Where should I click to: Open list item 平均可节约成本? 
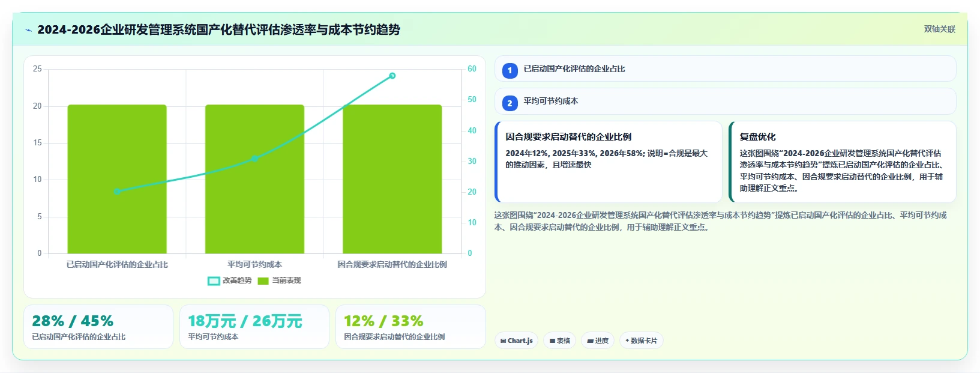tap(725, 102)
